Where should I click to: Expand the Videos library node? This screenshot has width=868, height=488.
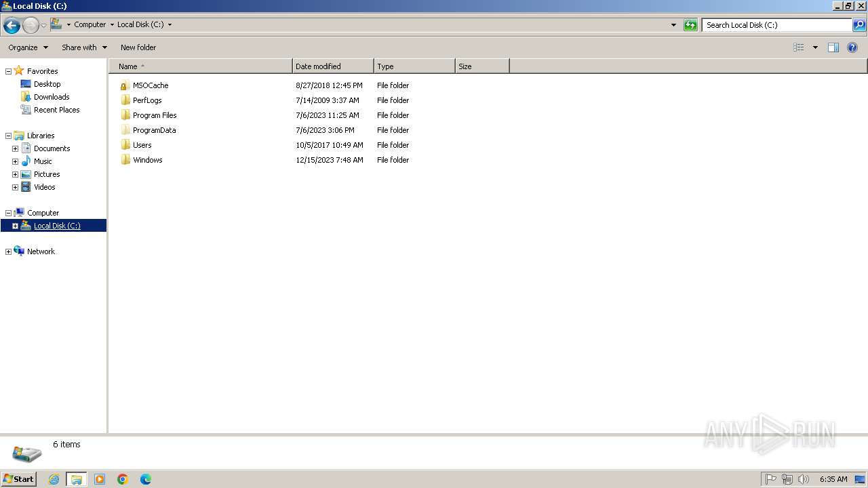click(15, 187)
